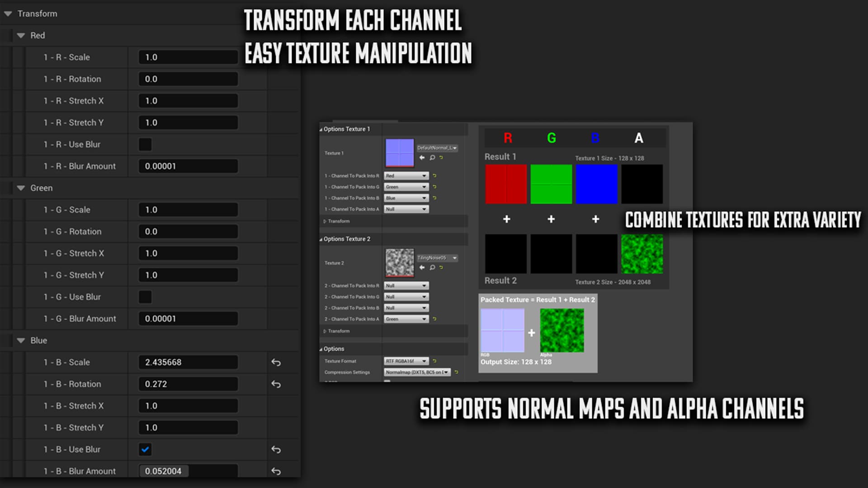Enable the 1 - G - Use Blur checkbox
868x488 pixels.
[145, 297]
